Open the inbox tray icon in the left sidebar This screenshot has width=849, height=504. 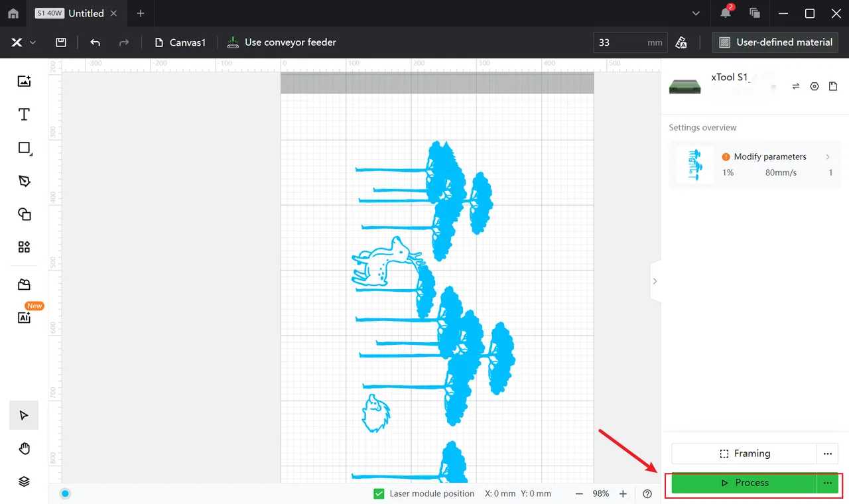25,284
